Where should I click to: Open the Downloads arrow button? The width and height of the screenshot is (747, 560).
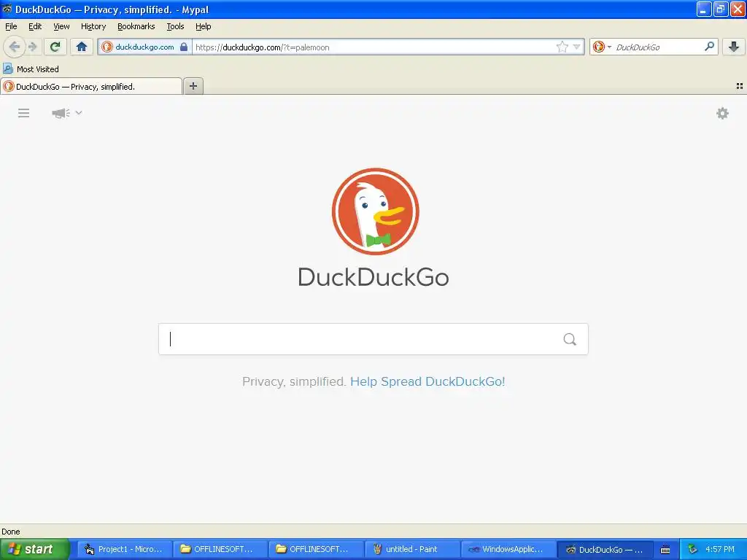click(x=734, y=47)
